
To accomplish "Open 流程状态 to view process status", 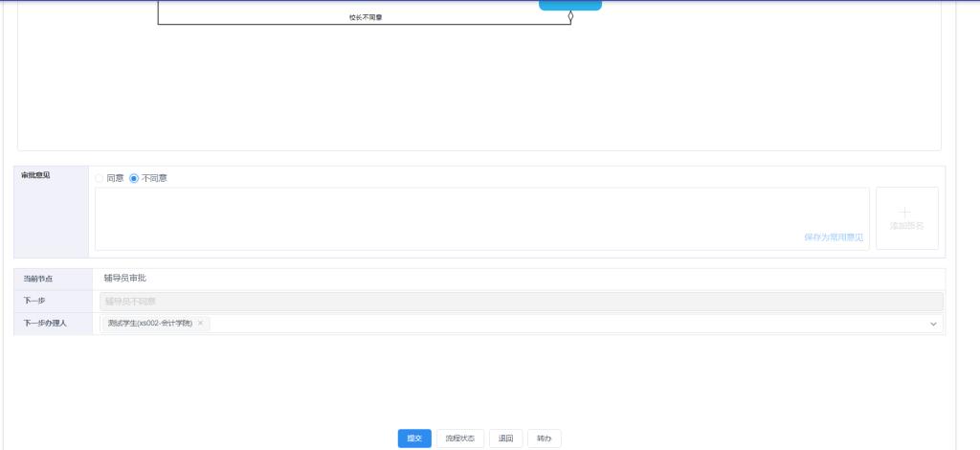I will (x=459, y=439).
